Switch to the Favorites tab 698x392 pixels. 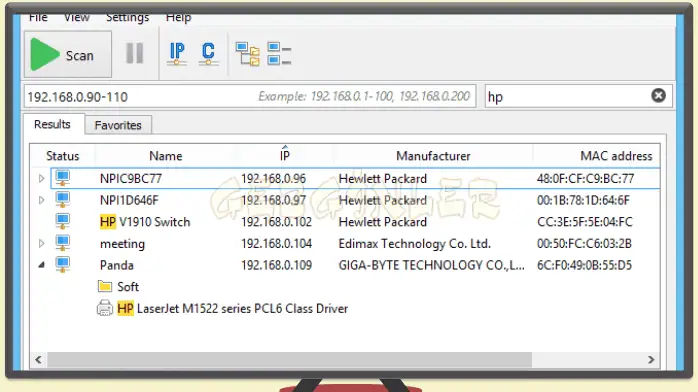pyautogui.click(x=118, y=125)
